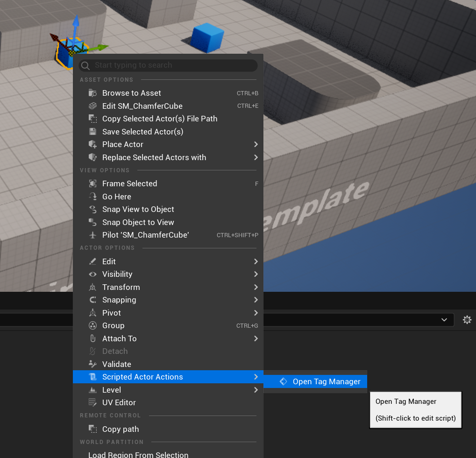This screenshot has width=476, height=458.
Task: Expand the Place Actor submenu arrow
Action: point(256,144)
